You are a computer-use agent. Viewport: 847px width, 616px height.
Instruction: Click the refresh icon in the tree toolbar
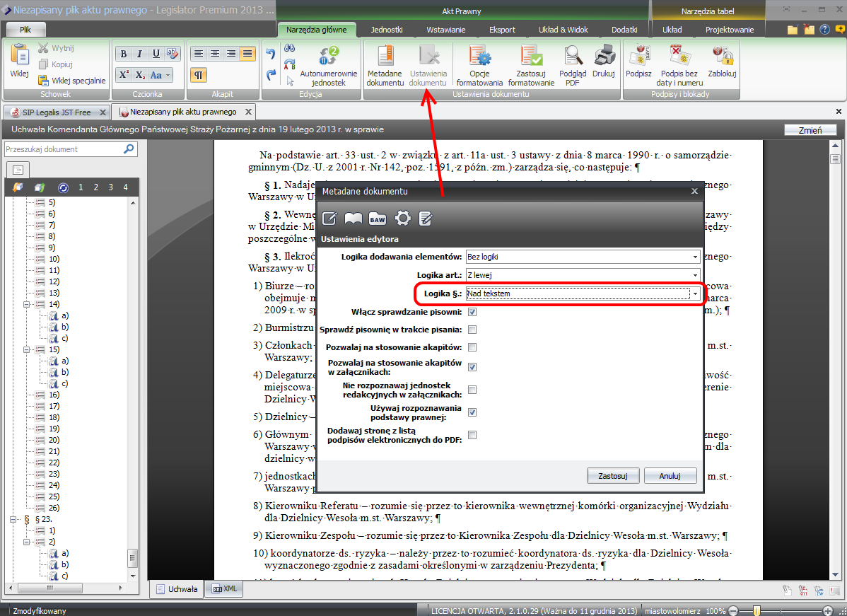pyautogui.click(x=63, y=187)
